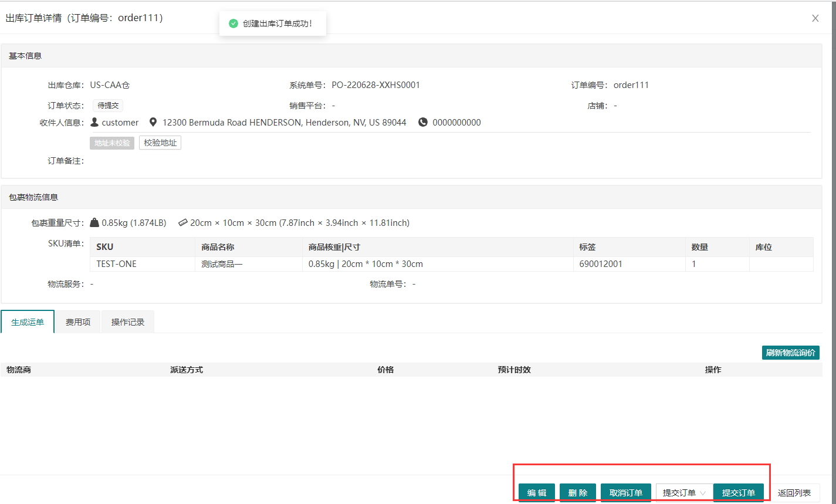836x504 pixels.
Task: Click the 取消订单 button
Action: pos(626,493)
